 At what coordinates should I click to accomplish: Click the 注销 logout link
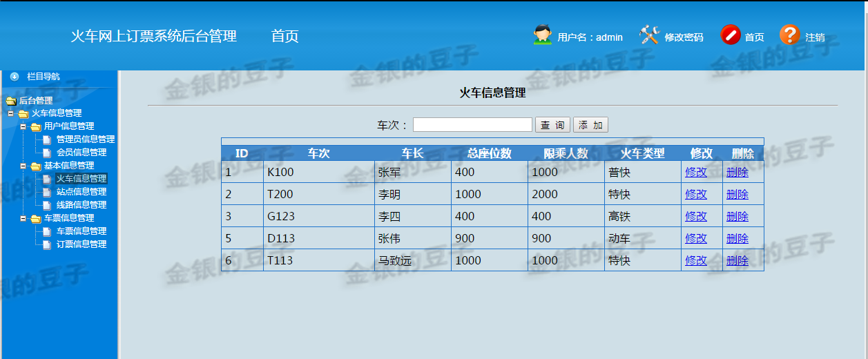[815, 37]
